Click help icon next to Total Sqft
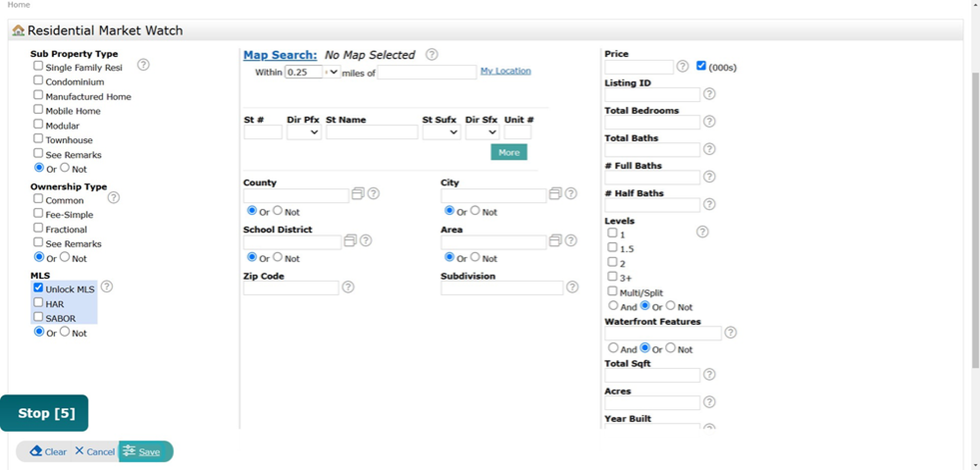980x470 pixels. click(x=709, y=374)
